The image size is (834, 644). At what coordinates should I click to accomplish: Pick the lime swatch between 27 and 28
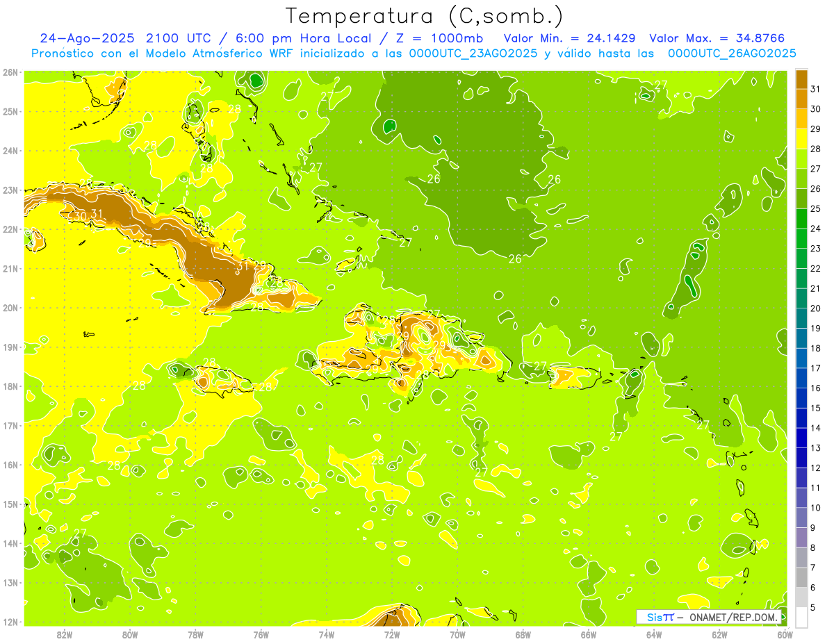801,159
